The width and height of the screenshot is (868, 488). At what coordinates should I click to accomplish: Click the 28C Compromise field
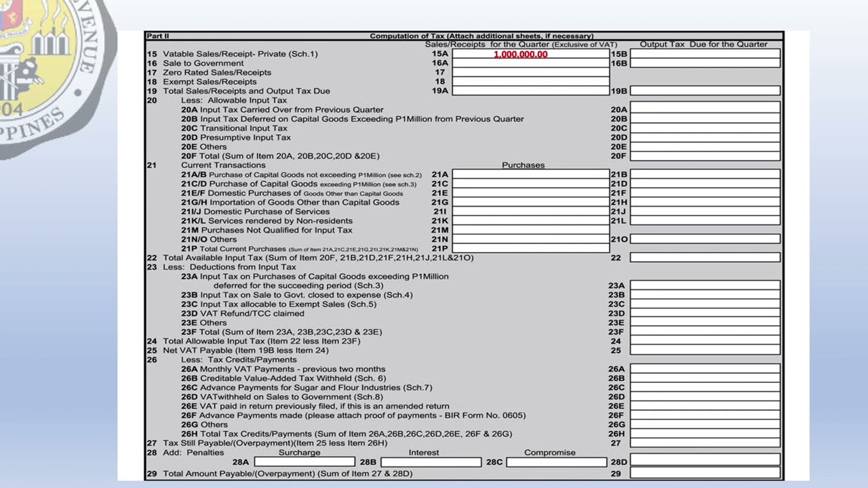click(557, 462)
